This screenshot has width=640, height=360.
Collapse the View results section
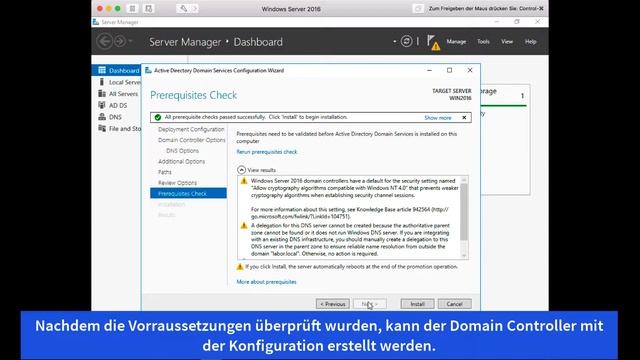tap(241, 170)
